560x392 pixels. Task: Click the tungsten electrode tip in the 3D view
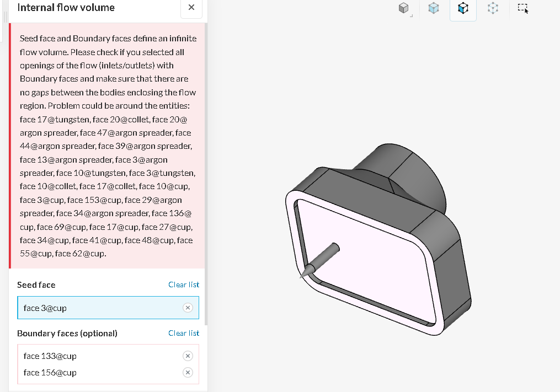click(x=307, y=271)
